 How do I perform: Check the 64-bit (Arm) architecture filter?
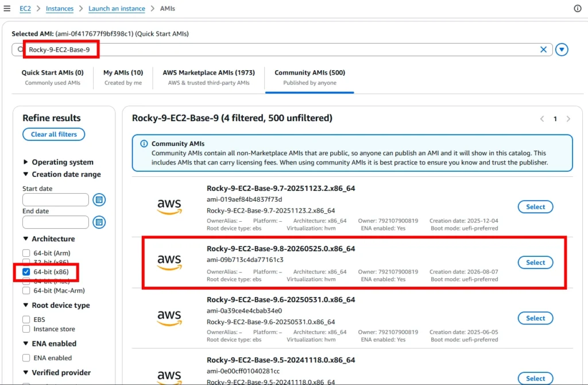click(x=26, y=253)
